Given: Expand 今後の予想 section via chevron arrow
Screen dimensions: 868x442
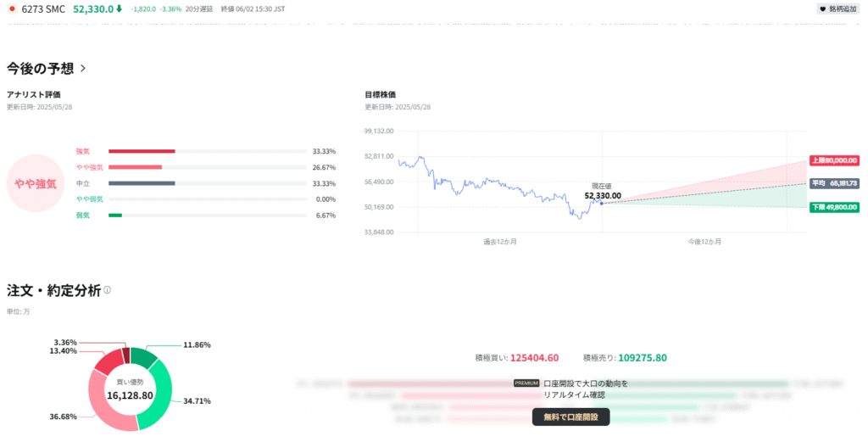Looking at the screenshot, I should click(83, 68).
